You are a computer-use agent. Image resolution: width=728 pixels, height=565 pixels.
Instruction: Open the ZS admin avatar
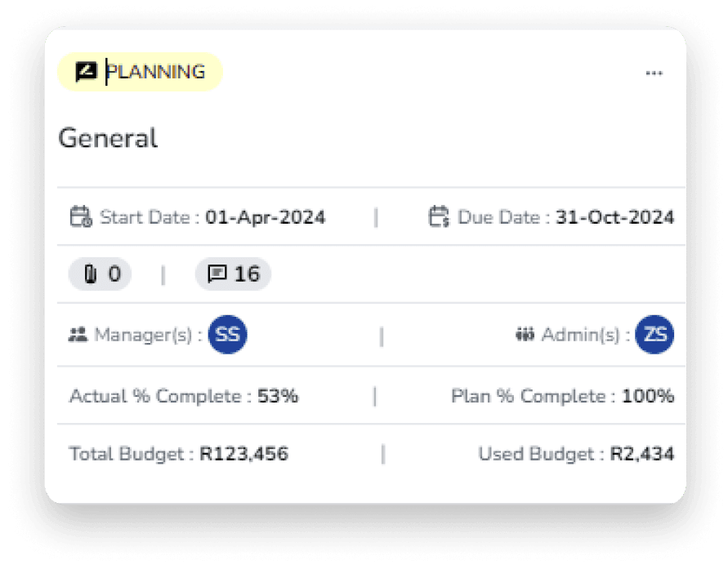pyautogui.click(x=654, y=335)
